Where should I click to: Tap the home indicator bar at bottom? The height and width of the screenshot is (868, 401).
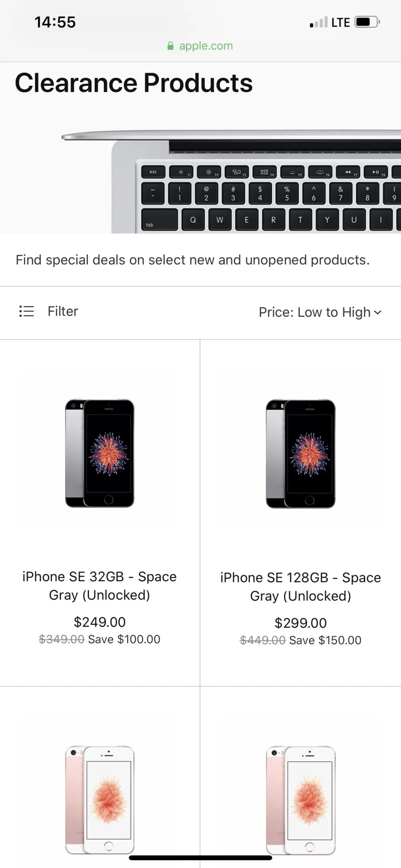pyautogui.click(x=200, y=858)
